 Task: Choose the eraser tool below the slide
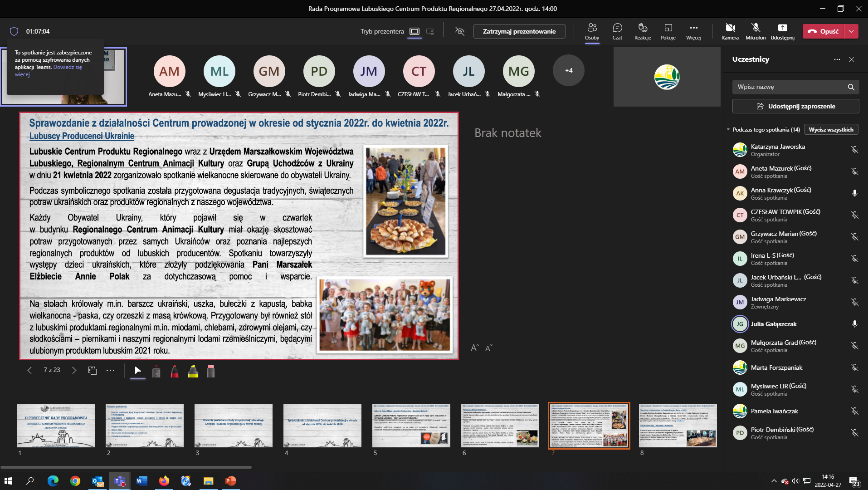tap(211, 371)
